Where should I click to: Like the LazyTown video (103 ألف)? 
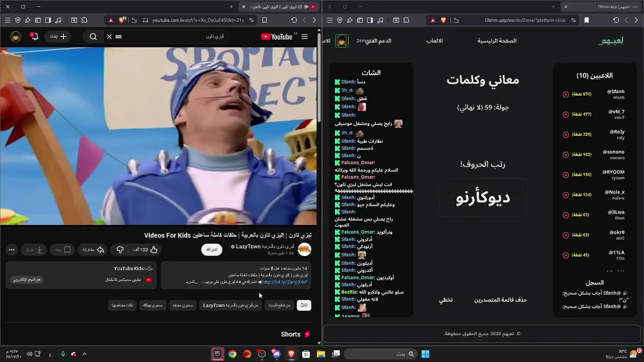(145, 249)
